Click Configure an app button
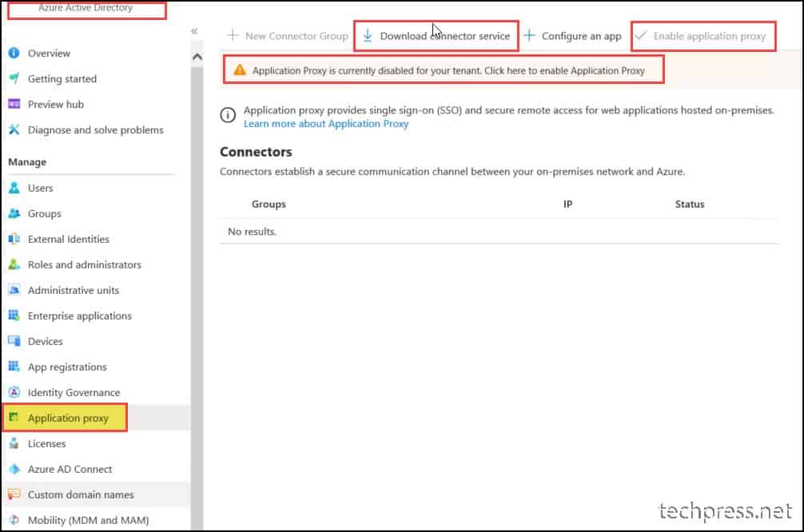 (x=572, y=36)
